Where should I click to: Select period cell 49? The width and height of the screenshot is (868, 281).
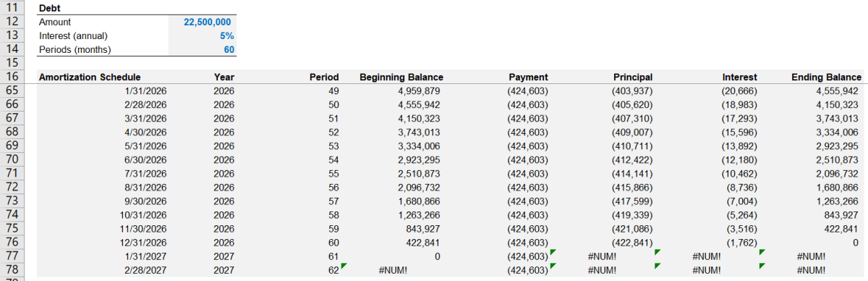(333, 91)
